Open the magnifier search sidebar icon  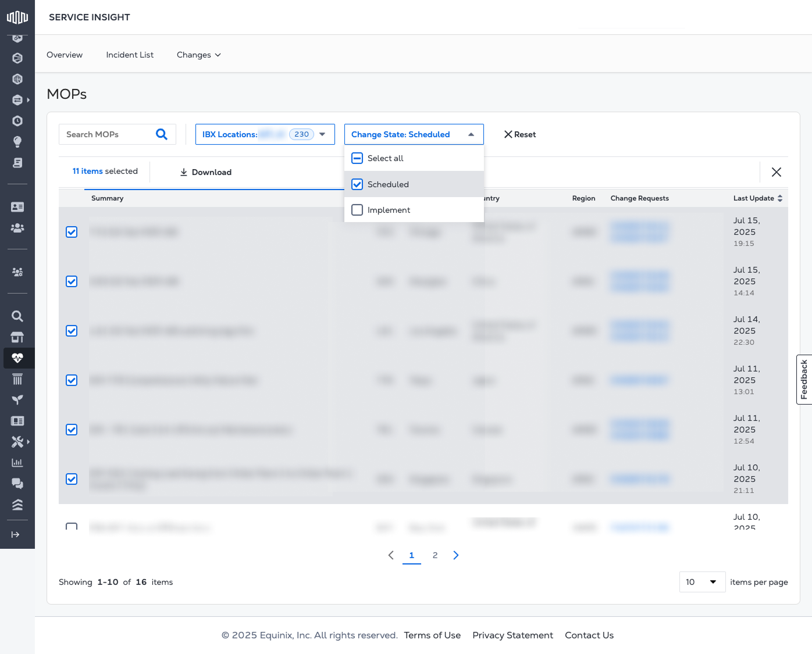tap(17, 316)
